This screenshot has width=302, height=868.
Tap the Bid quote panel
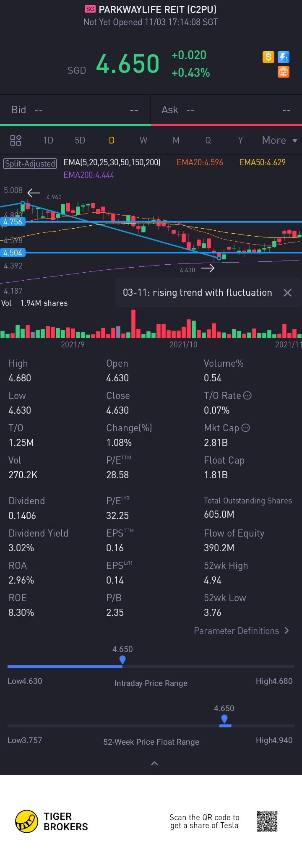[x=75, y=109]
